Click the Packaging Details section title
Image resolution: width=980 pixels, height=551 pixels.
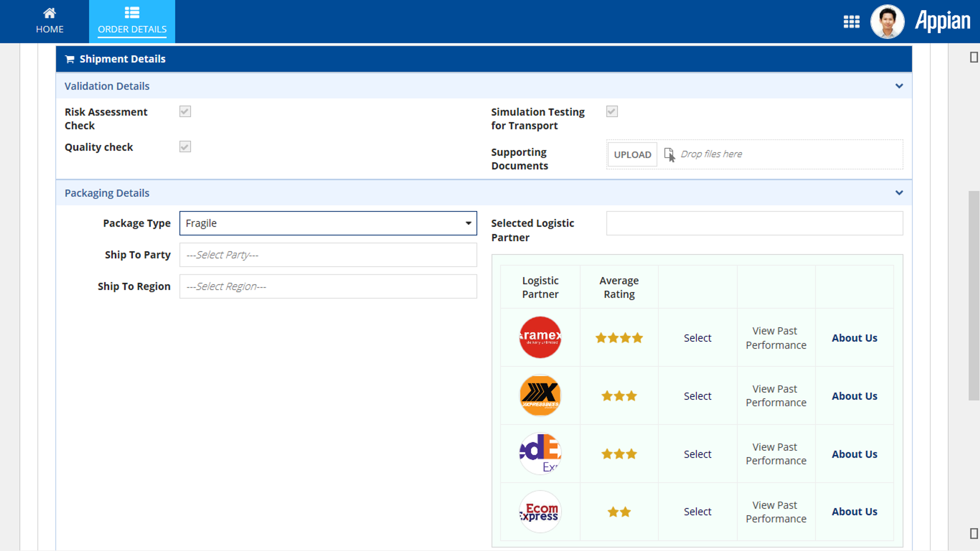pos(107,193)
